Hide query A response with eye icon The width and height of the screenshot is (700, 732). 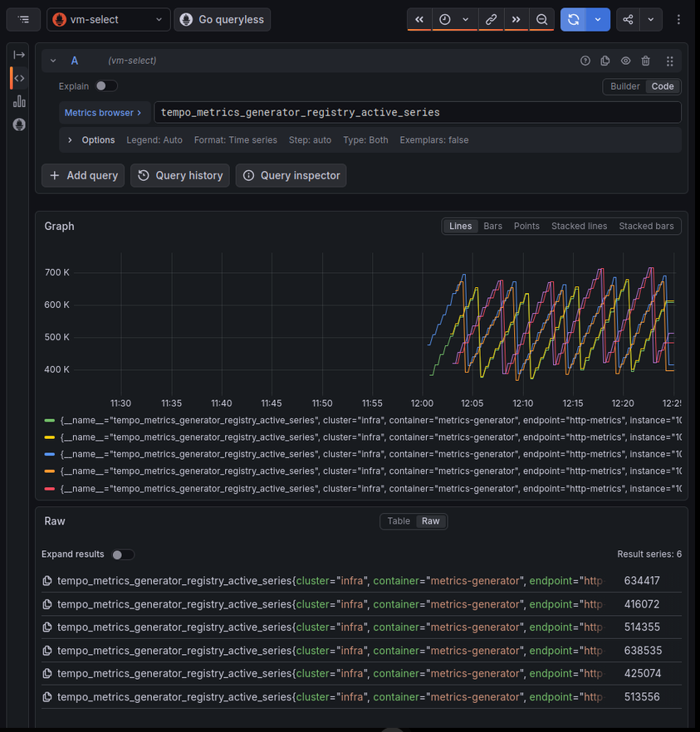tap(625, 61)
